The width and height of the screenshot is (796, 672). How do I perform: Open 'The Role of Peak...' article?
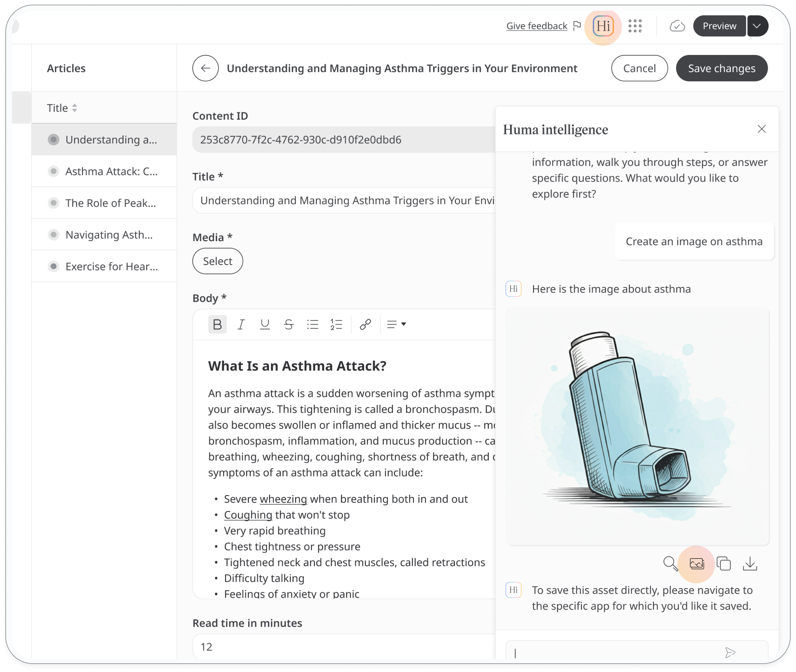104,203
